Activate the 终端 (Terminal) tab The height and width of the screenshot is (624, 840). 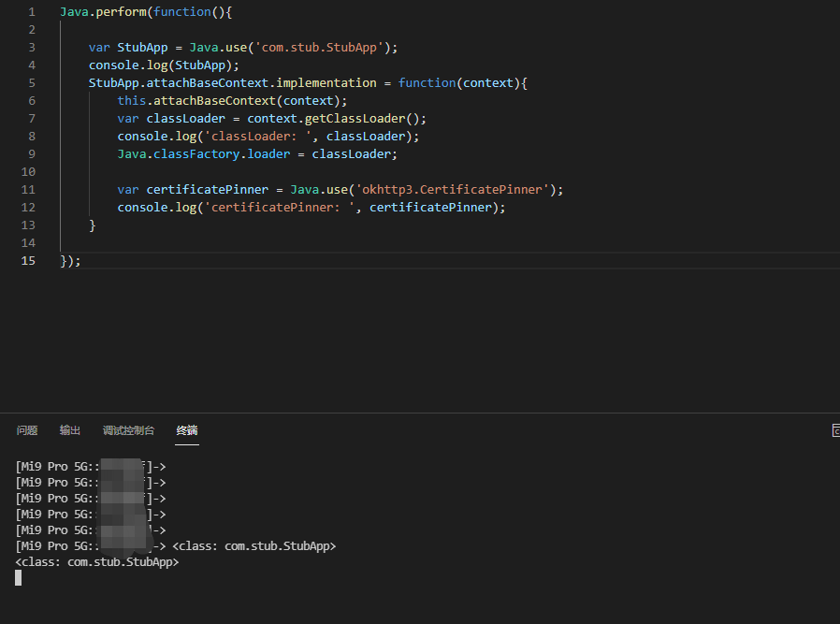187,430
